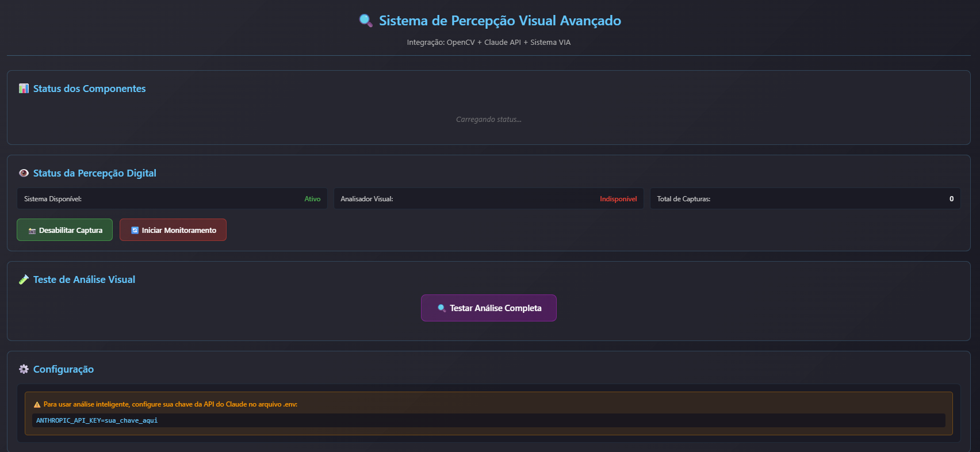The image size is (980, 452).
Task: Click the Carregando status placeholder text
Action: tap(489, 120)
